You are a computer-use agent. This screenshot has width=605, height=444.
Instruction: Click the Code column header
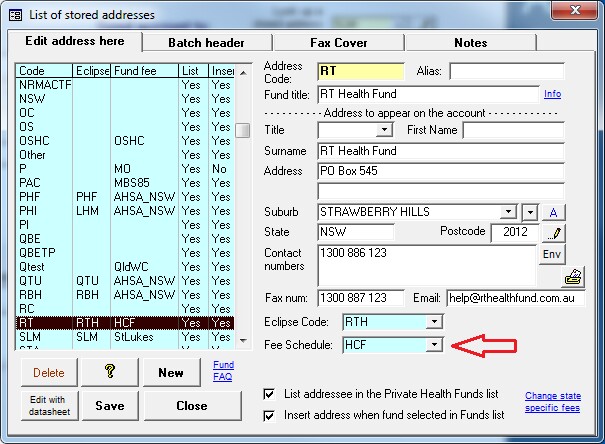pos(44,71)
